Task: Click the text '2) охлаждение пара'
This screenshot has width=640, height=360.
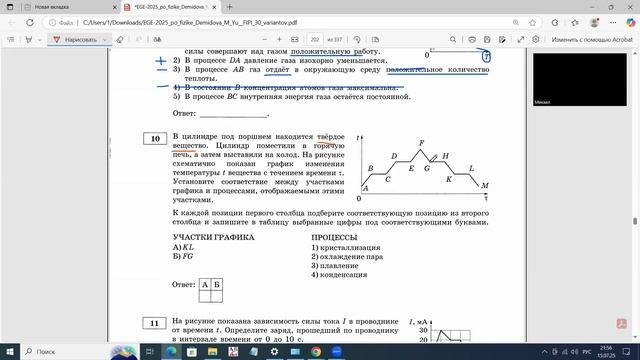Action: [347, 257]
